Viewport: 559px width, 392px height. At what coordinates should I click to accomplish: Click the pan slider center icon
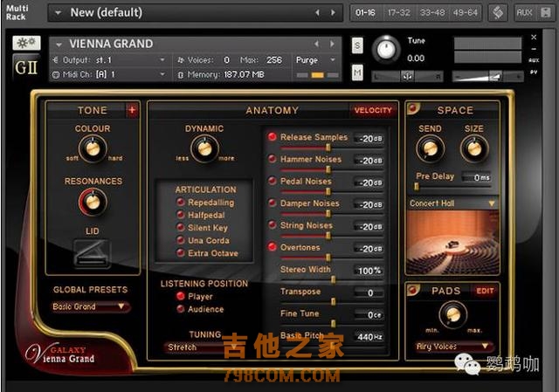click(408, 76)
